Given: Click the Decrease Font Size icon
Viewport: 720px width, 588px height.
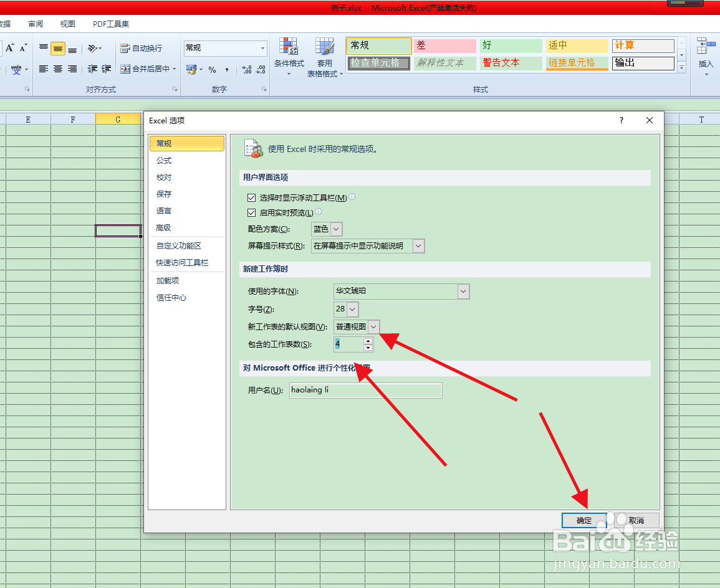Looking at the screenshot, I should 23,48.
